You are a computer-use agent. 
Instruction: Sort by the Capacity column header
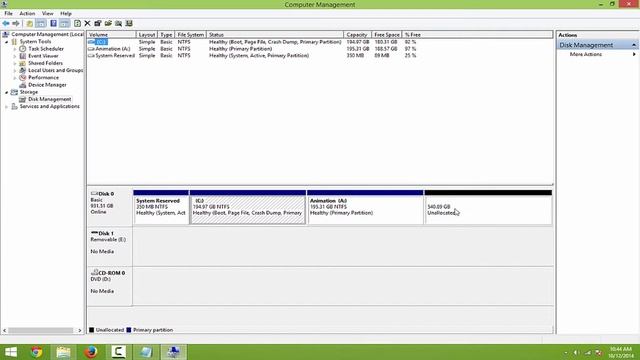357,35
